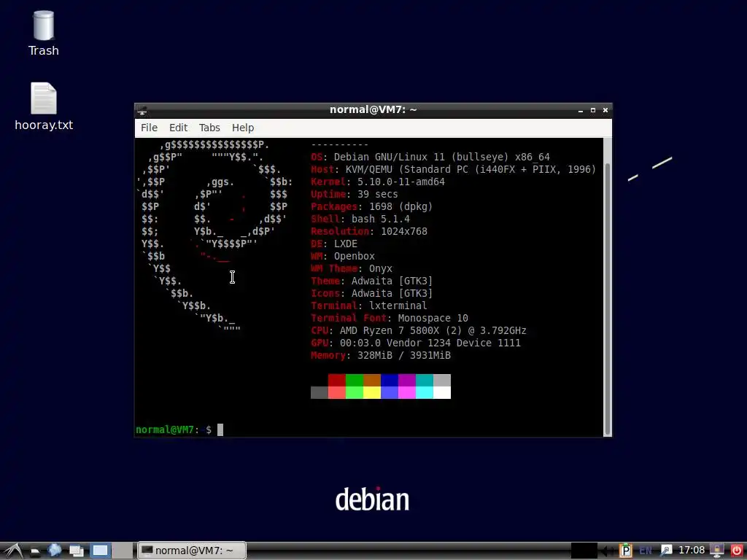Screen dimensions: 747x560
Task: Switch to the first desktop in pager
Action: point(100,551)
